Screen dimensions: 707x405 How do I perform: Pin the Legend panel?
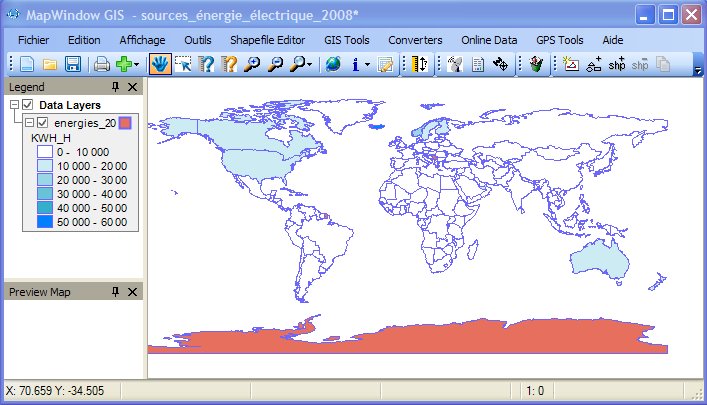(116, 88)
